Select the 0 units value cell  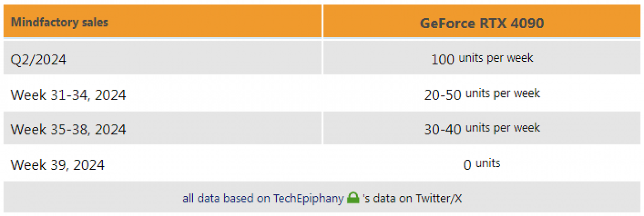(x=482, y=164)
